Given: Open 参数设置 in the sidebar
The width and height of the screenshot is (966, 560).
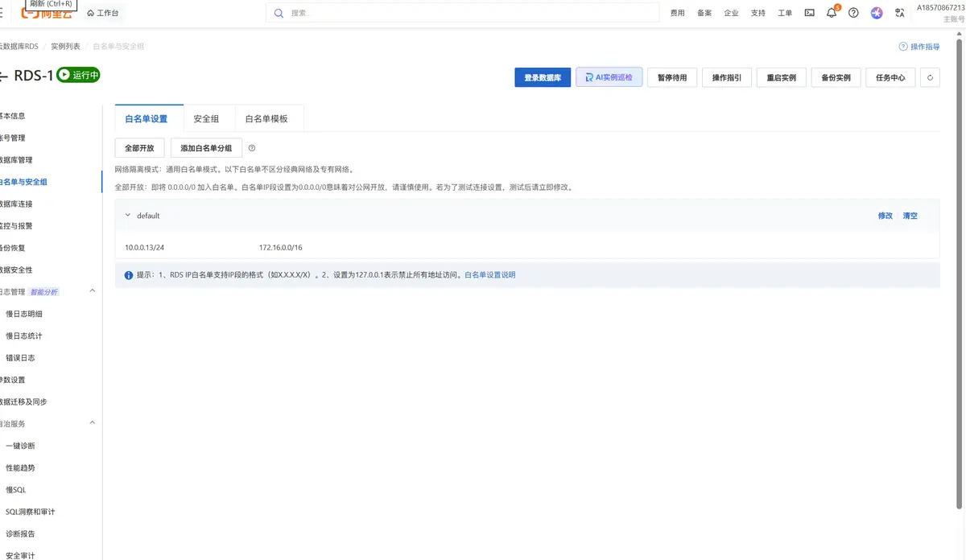Looking at the screenshot, I should click(13, 380).
